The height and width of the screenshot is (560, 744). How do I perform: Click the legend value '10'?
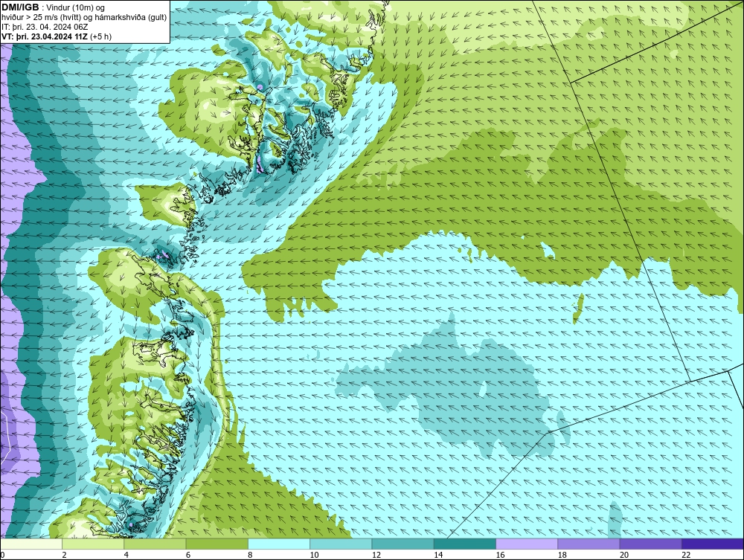coord(314,555)
